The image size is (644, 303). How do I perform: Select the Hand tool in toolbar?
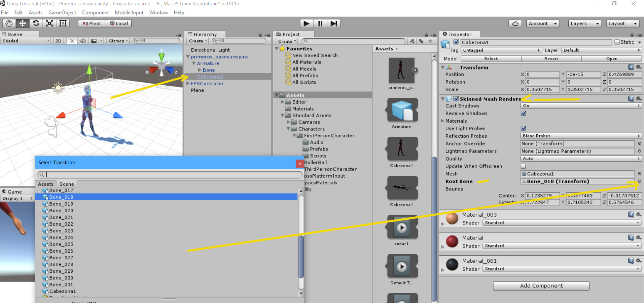[x=9, y=24]
